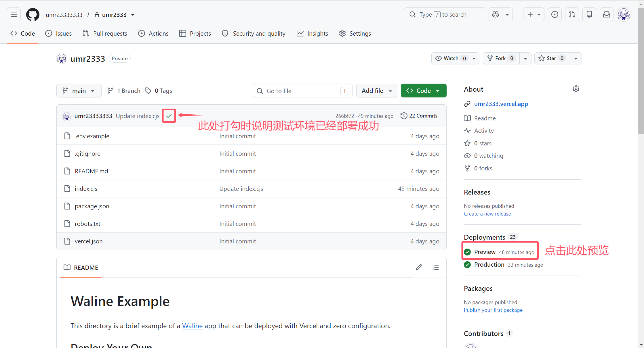Image resolution: width=644 pixels, height=348 pixels.
Task: Open pull requests icon in top header
Action: tap(572, 14)
